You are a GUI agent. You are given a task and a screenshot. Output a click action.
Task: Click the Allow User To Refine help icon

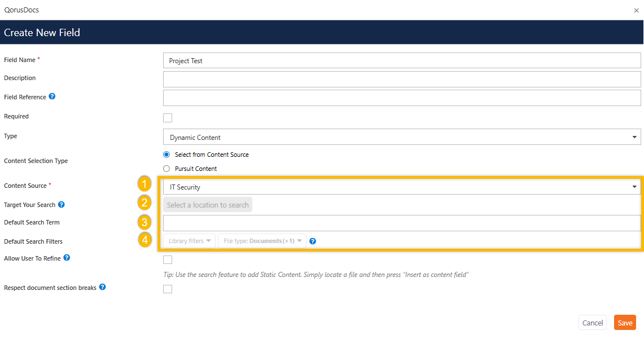pos(67,258)
